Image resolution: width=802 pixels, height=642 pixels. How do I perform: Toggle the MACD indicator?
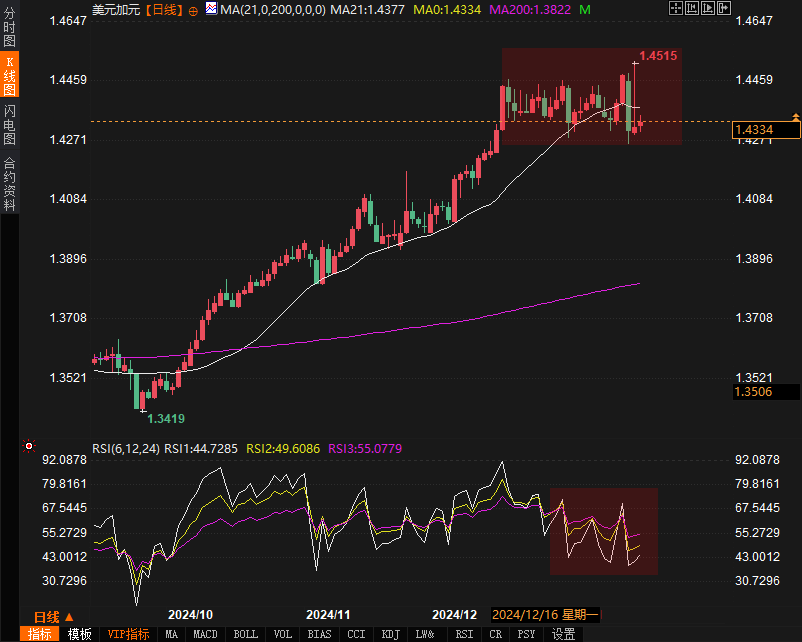205,634
